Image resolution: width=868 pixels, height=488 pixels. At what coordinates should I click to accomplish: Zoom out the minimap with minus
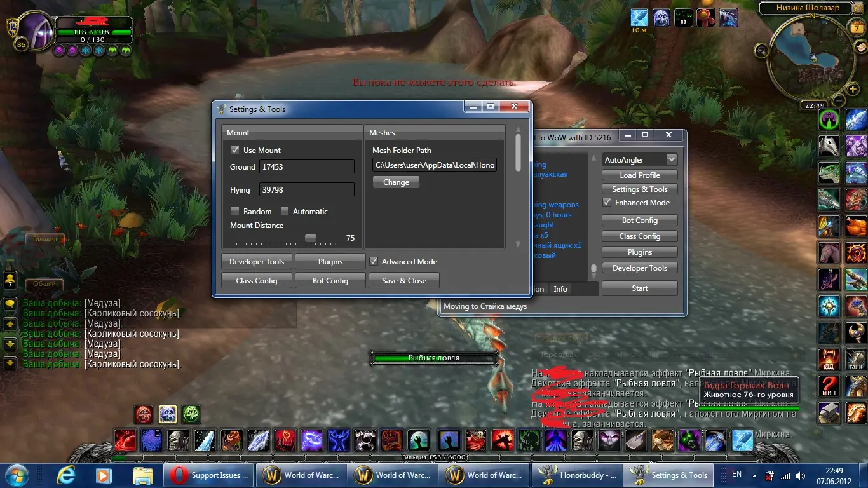[x=838, y=100]
